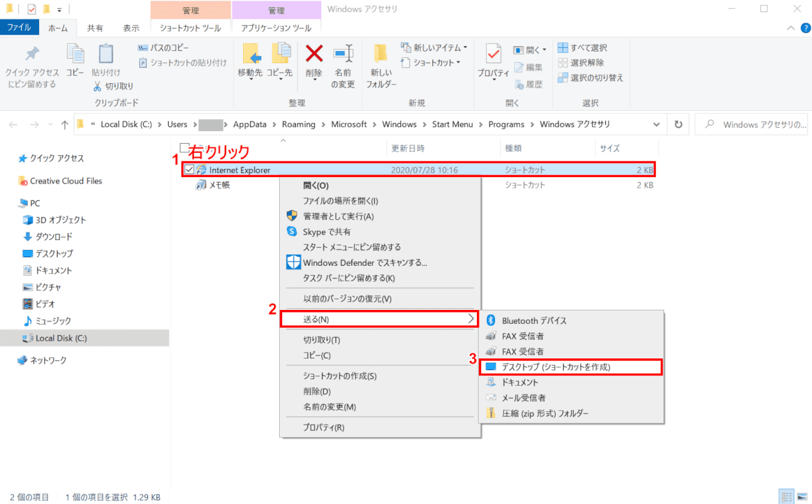This screenshot has width=812, height=504.
Task: Open the recent locations dropdown arrow
Action: (x=50, y=125)
